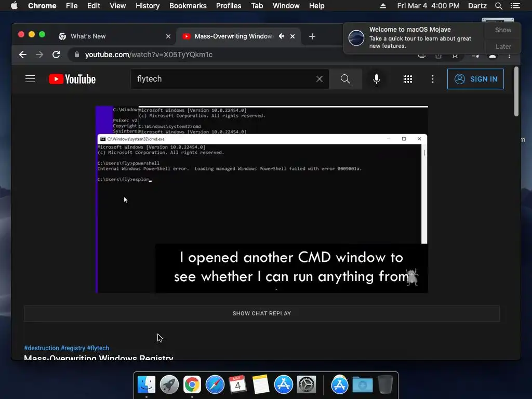Open the Profiles menu
The image size is (532, 399).
pos(229,6)
